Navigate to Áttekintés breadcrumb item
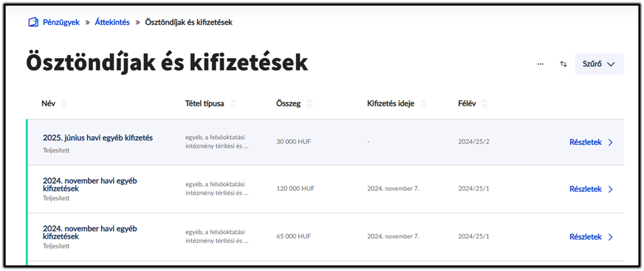644x271 pixels. click(x=112, y=22)
